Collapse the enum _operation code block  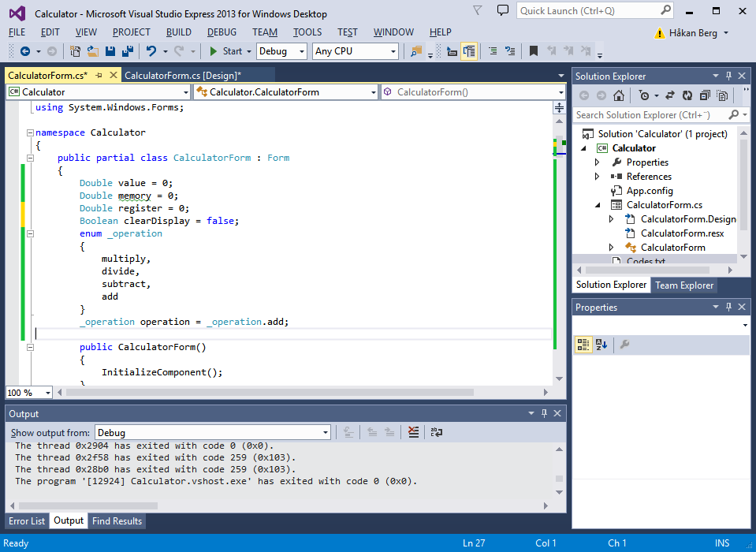point(30,234)
